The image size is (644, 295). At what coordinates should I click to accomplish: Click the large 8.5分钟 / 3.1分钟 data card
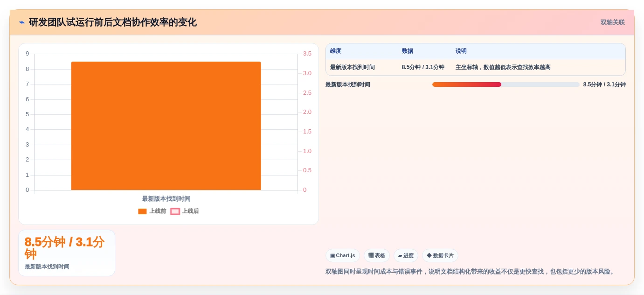[67, 253]
